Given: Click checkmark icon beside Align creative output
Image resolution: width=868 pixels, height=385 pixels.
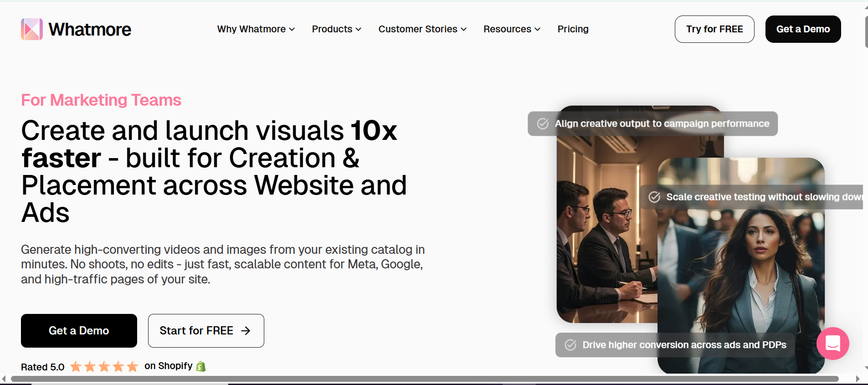Looking at the screenshot, I should [x=543, y=123].
